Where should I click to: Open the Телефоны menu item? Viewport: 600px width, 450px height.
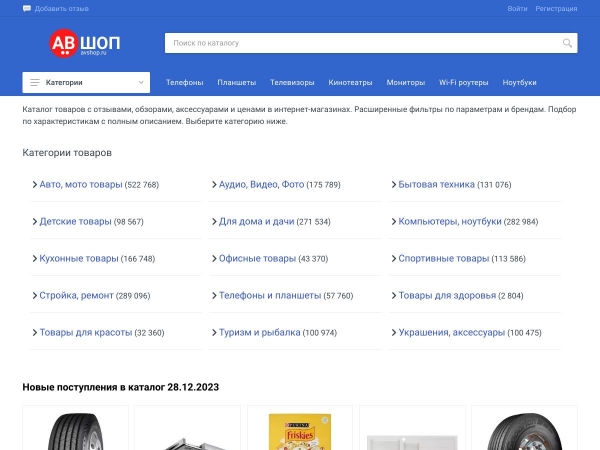pos(184,83)
